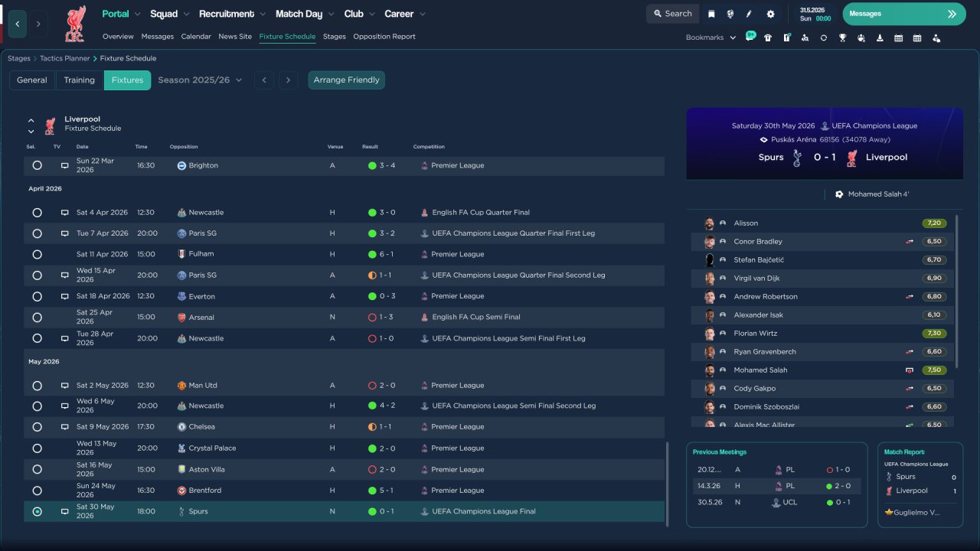Continue with the Messages button
The width and height of the screenshot is (980, 551).
[x=904, y=14]
